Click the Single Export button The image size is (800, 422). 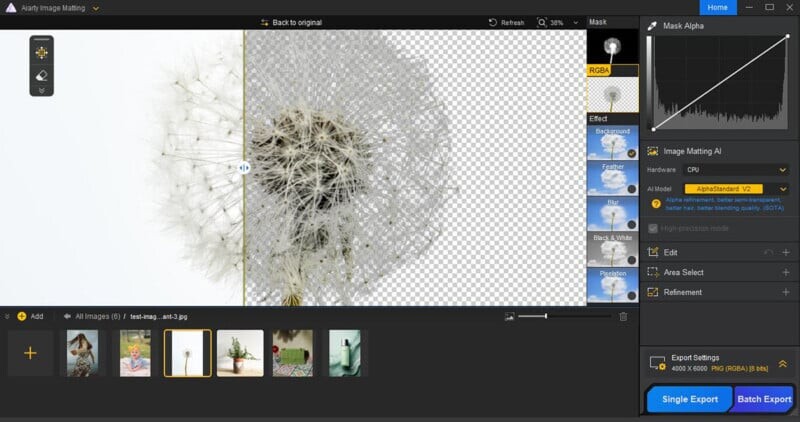690,399
